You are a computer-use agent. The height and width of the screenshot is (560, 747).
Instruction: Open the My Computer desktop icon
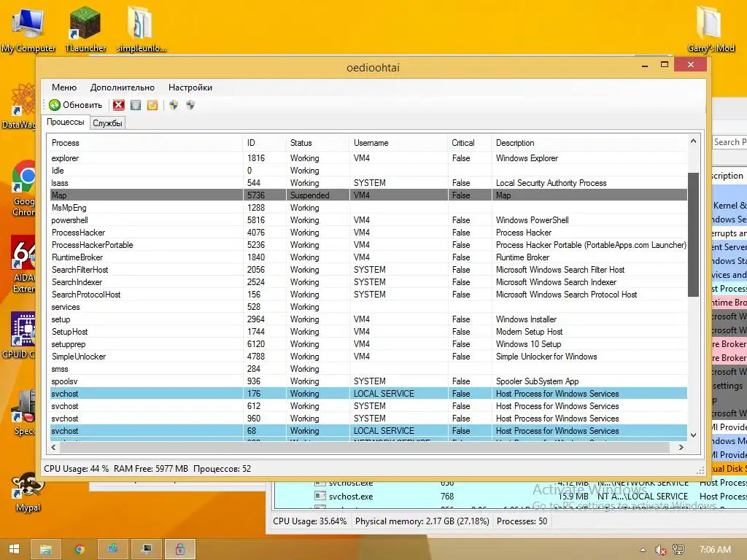[x=28, y=30]
